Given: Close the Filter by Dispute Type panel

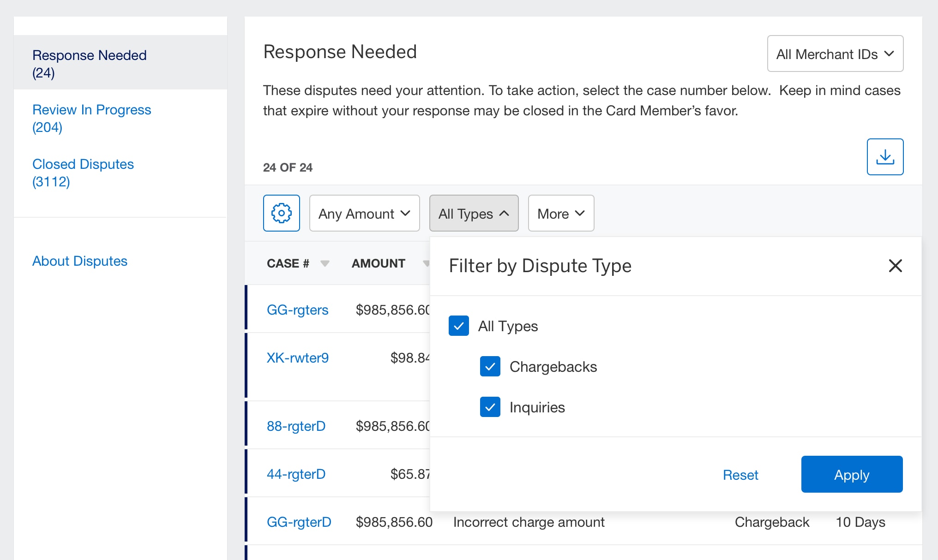Looking at the screenshot, I should click(895, 266).
